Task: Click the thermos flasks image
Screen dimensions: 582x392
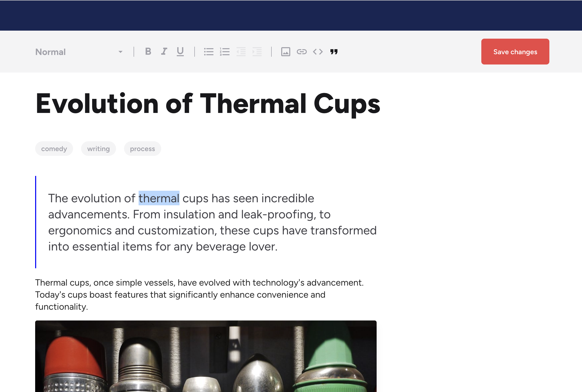Action: (x=206, y=356)
